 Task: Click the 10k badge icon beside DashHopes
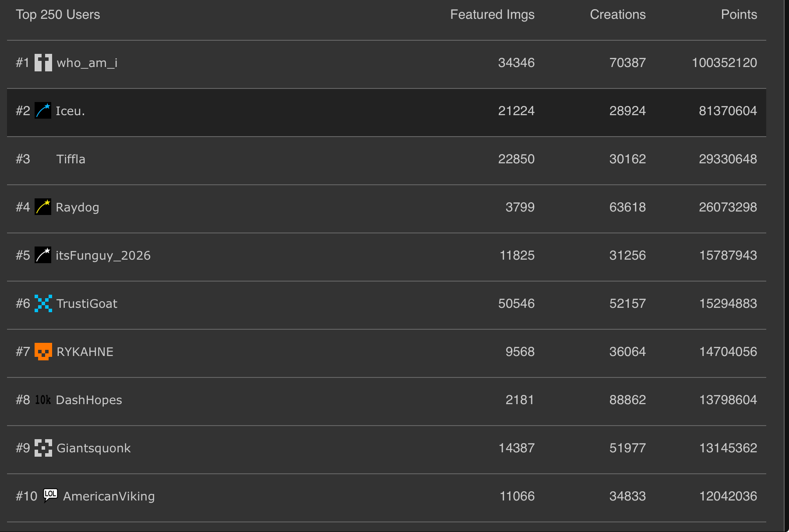click(x=43, y=400)
